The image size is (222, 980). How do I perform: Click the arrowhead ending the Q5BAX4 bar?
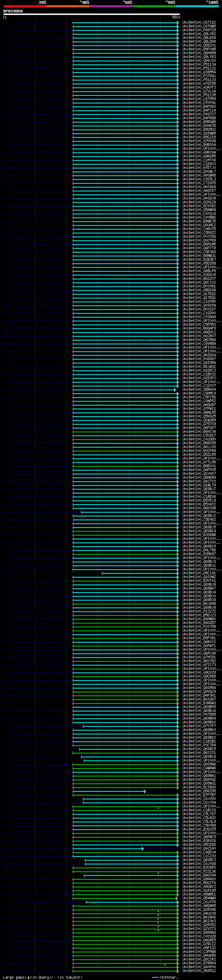click(175, 390)
